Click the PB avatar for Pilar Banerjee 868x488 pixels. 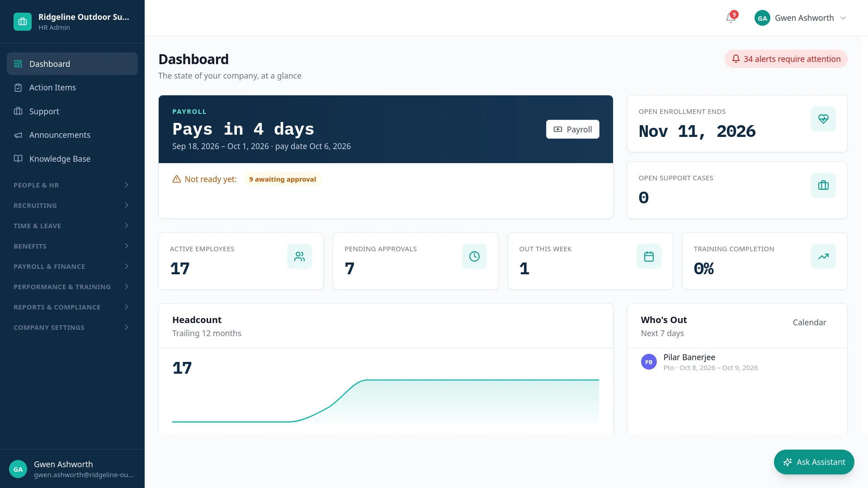649,362
